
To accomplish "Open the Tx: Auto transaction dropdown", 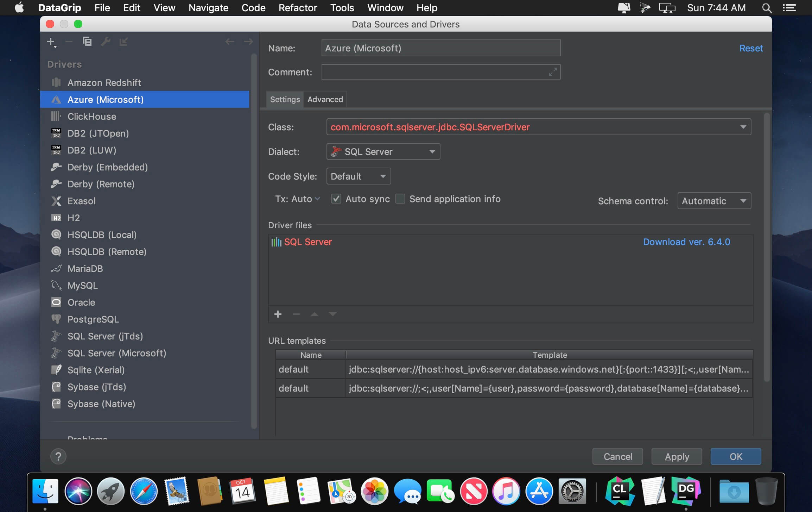I will [298, 199].
